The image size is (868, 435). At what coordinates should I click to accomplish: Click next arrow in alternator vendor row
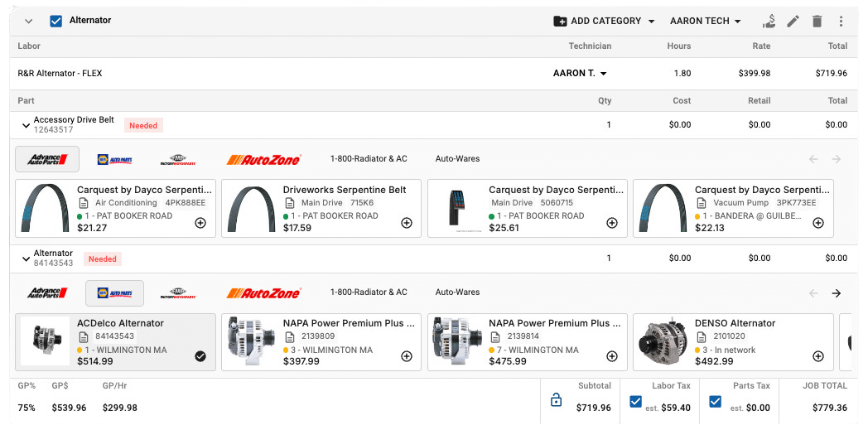(836, 293)
